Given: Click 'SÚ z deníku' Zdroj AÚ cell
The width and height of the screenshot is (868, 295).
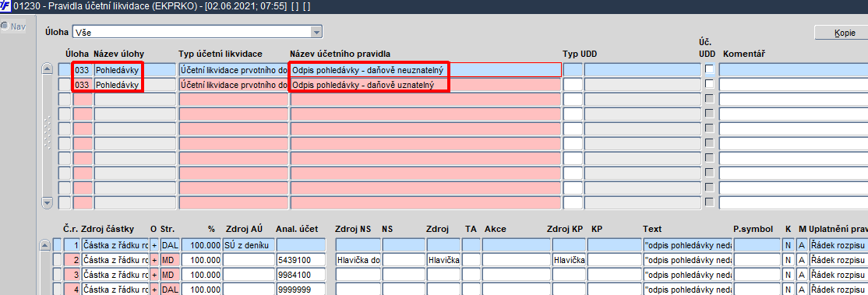Looking at the screenshot, I should (x=249, y=244).
